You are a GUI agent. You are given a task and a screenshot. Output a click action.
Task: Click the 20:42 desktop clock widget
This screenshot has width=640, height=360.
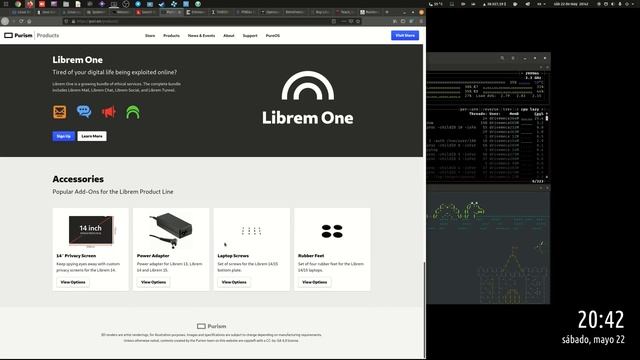pos(601,320)
